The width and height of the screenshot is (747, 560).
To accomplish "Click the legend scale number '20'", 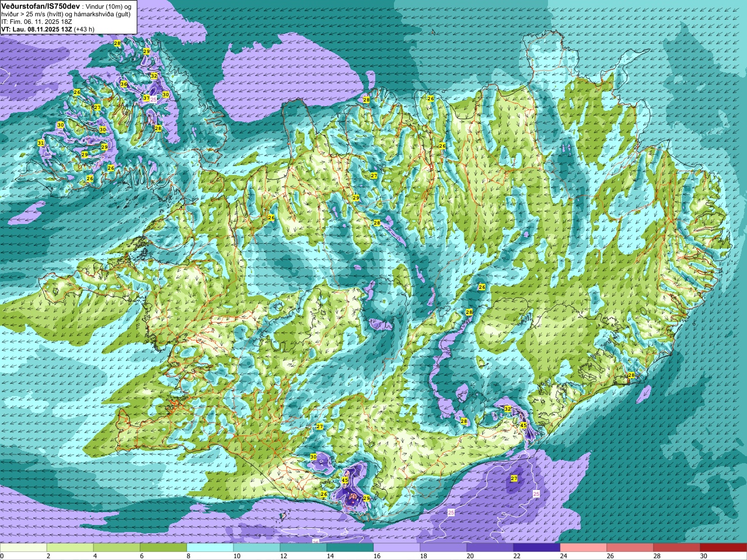I will pos(470,556).
